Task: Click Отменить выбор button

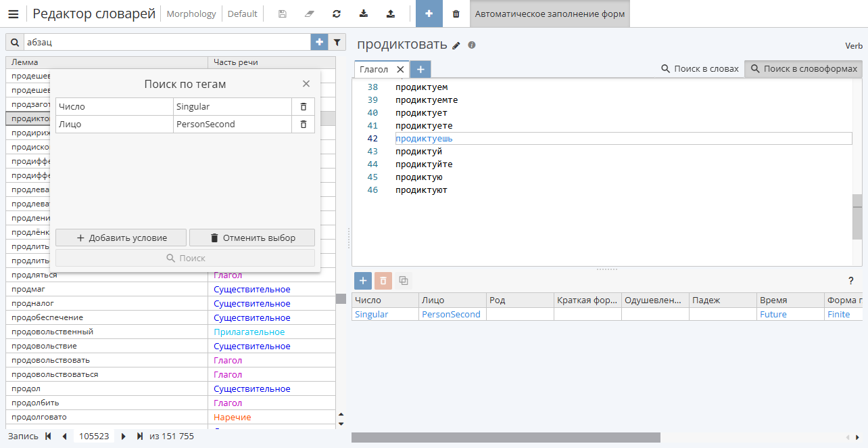Action: 252,238
